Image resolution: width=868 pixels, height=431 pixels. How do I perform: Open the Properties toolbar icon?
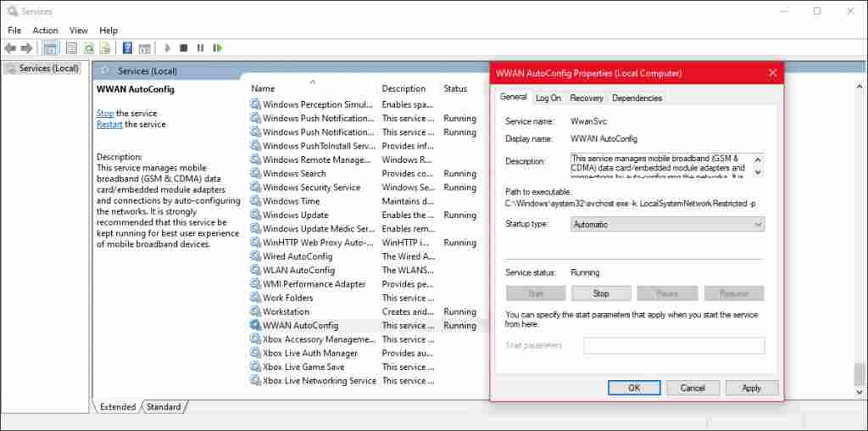[x=71, y=48]
